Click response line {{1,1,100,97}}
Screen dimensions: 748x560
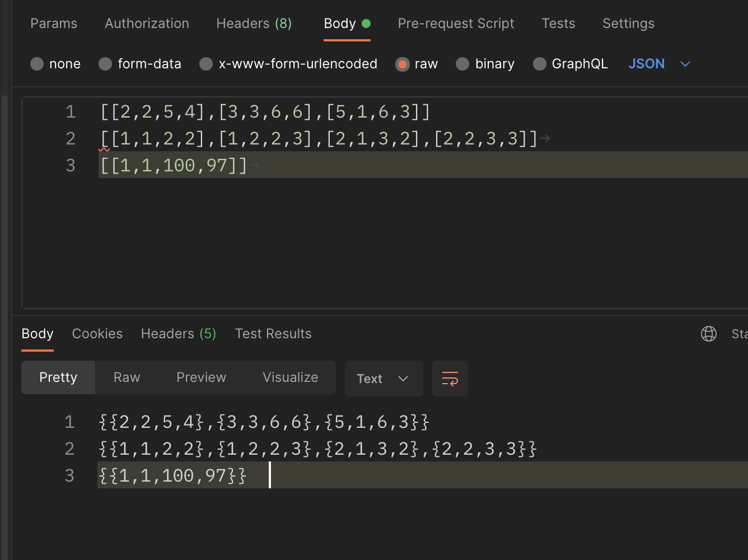(x=172, y=475)
